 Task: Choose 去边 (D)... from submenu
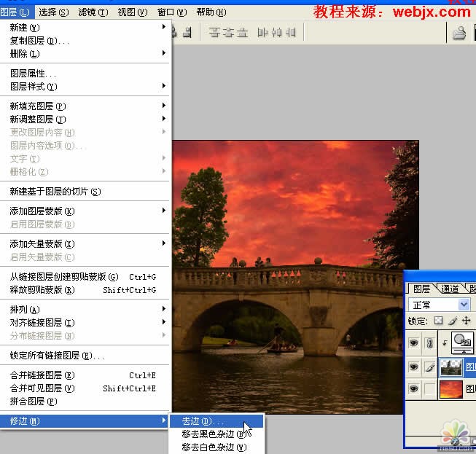pos(216,421)
